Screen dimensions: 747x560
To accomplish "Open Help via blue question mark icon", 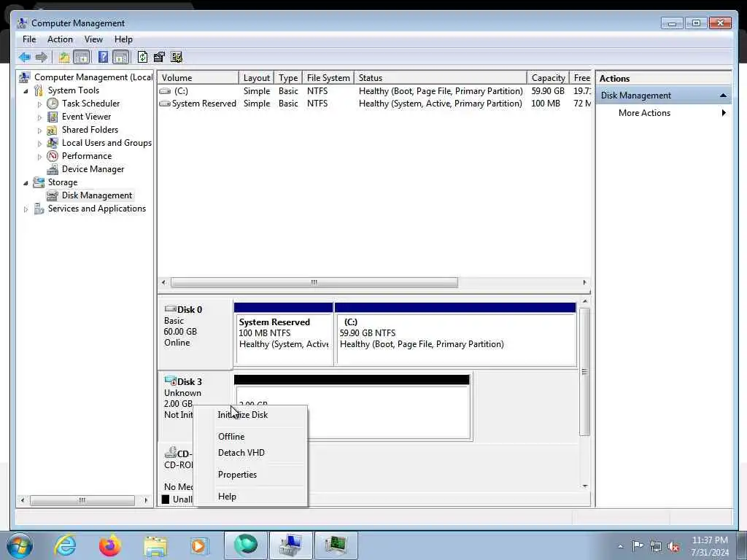I will pos(103,58).
